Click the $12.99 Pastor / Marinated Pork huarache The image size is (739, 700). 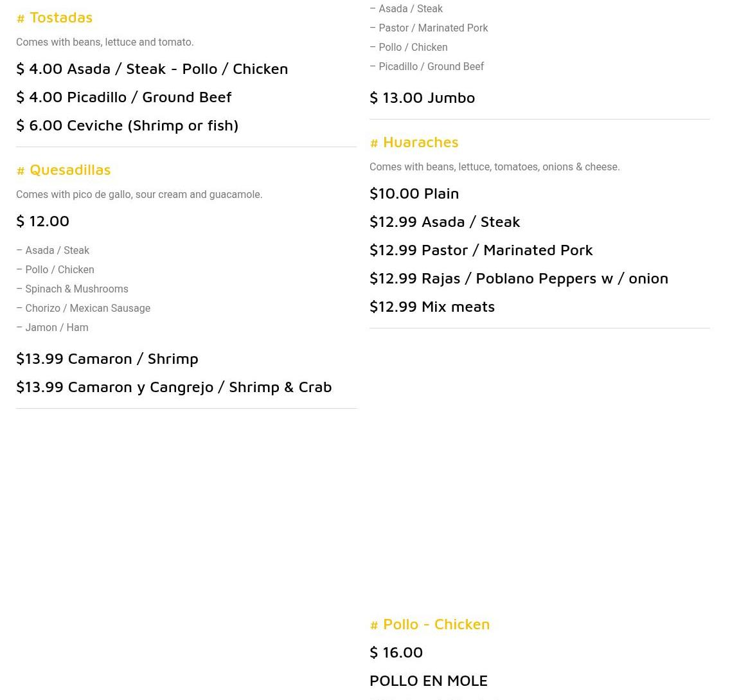[481, 250]
